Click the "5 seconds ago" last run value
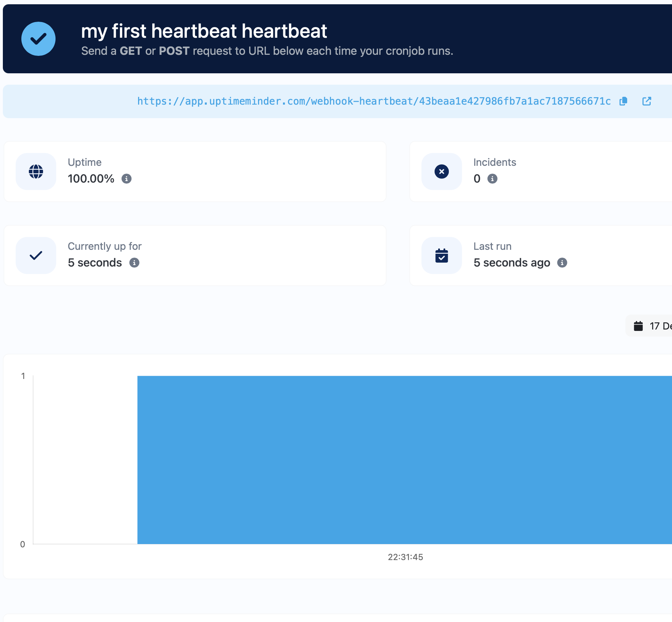 point(512,263)
